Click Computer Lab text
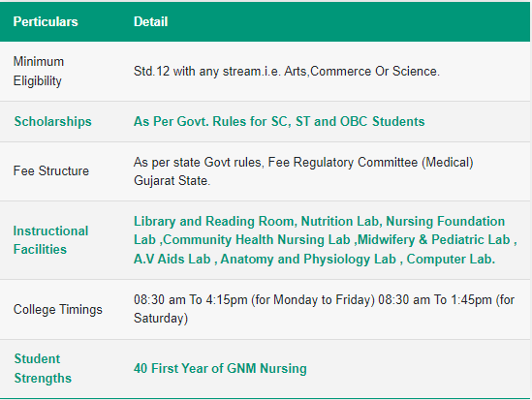The height and width of the screenshot is (400, 532). (x=451, y=259)
